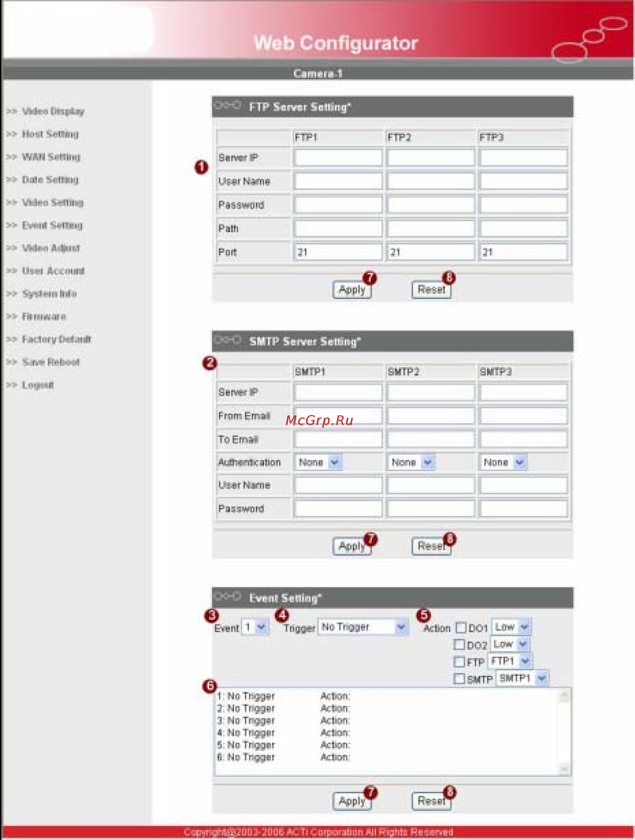Image resolution: width=635 pixels, height=840 pixels.
Task: Apply FTP Server Setting
Action: [352, 290]
